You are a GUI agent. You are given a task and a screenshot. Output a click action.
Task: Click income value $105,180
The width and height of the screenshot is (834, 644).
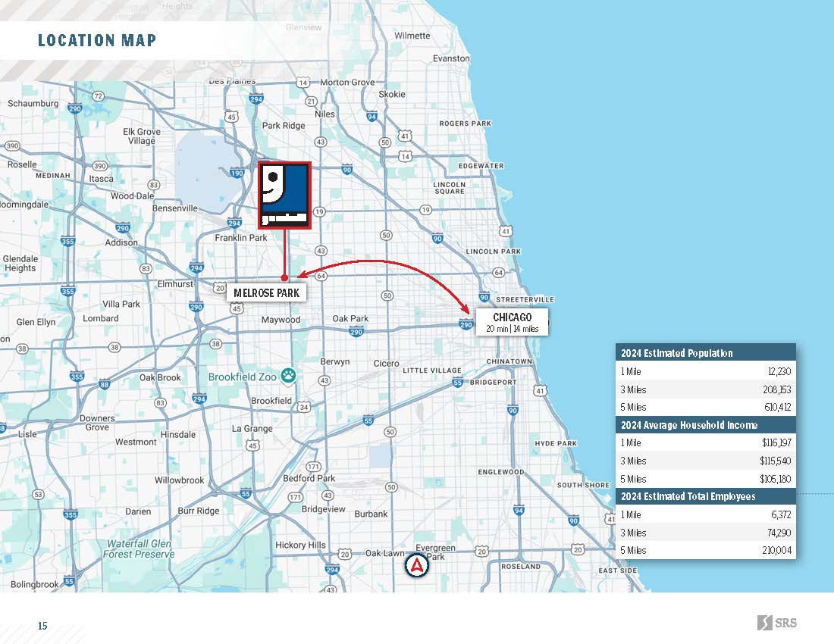[x=776, y=479]
